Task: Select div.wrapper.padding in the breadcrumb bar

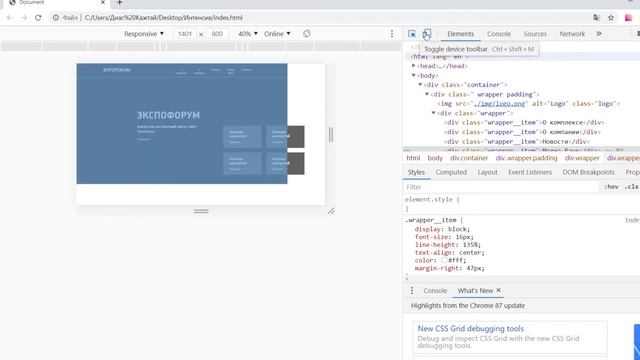Action: pos(526,158)
